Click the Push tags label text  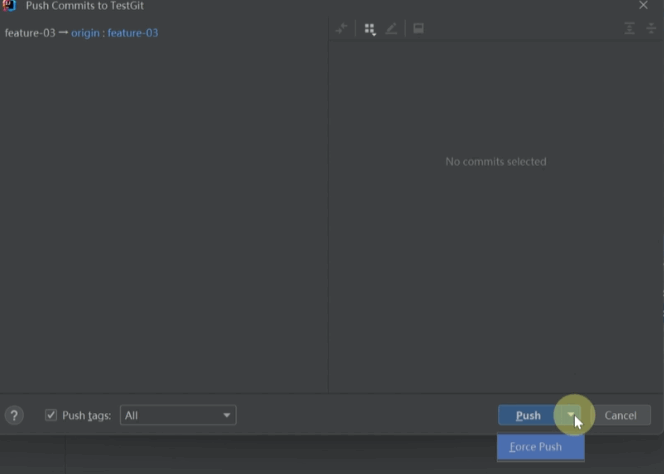point(86,416)
